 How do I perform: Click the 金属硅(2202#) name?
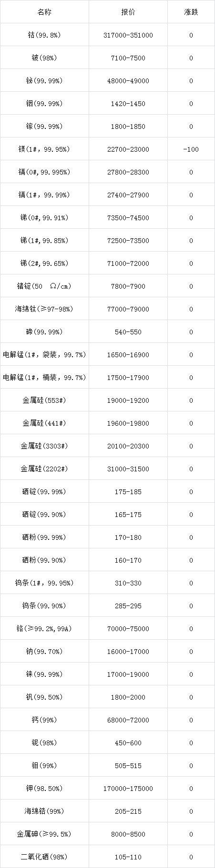(x=44, y=469)
